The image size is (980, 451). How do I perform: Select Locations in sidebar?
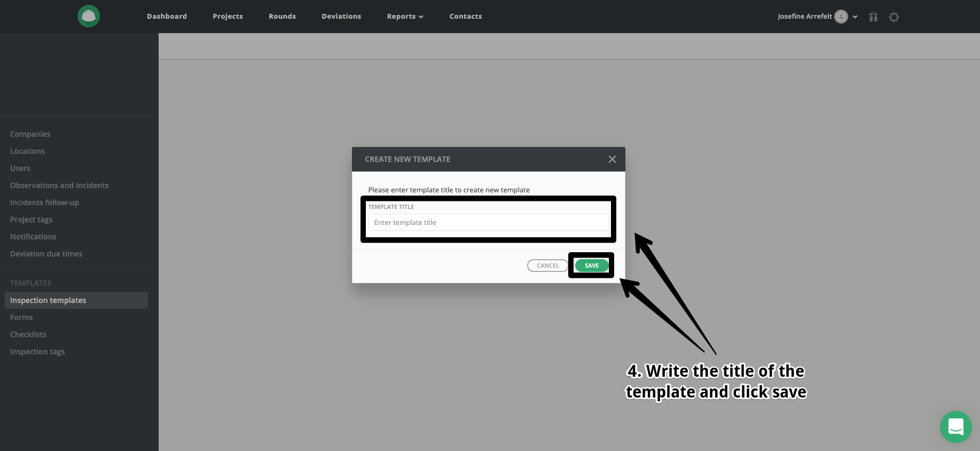(x=28, y=151)
